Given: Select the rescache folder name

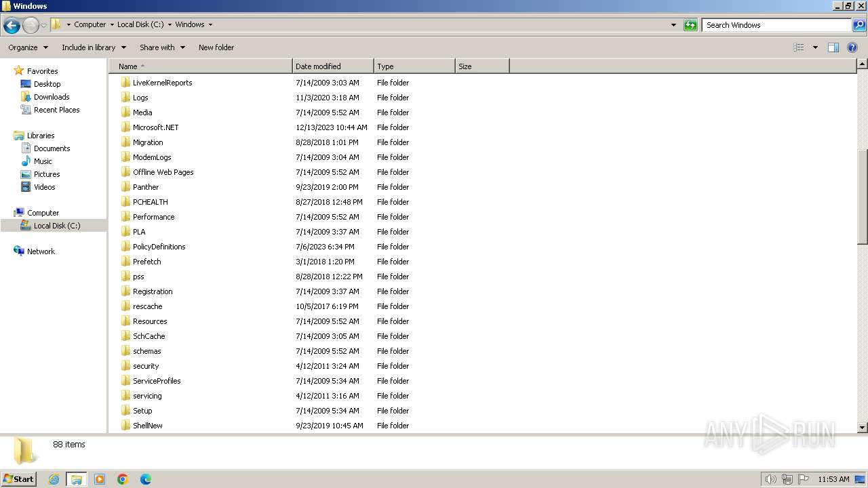Looking at the screenshot, I should coord(147,306).
